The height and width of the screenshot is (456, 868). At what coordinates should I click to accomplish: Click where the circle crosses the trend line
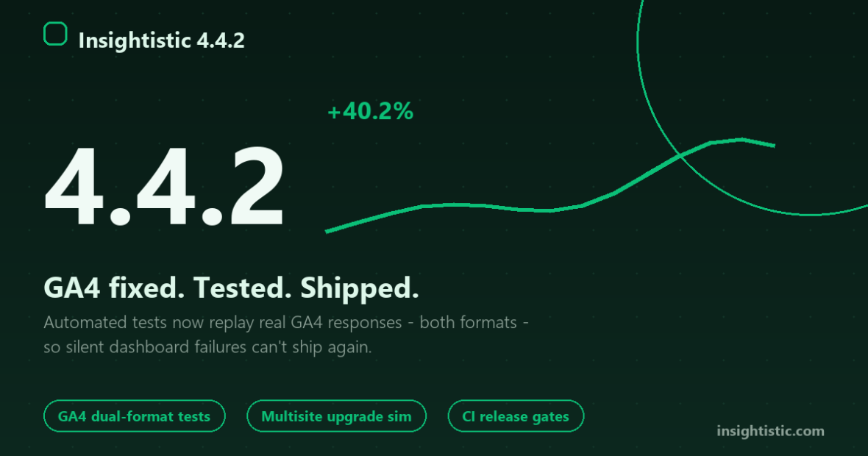pyautogui.click(x=680, y=157)
